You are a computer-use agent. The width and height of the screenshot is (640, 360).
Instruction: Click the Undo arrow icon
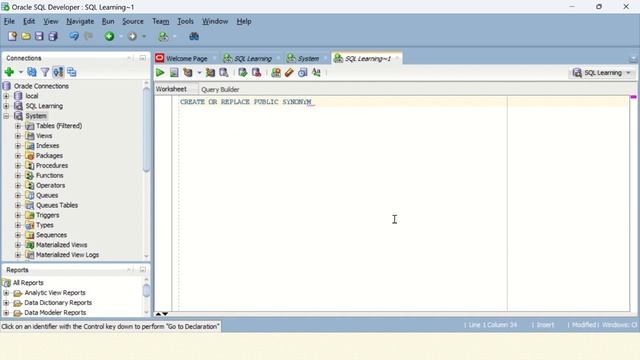(x=73, y=36)
